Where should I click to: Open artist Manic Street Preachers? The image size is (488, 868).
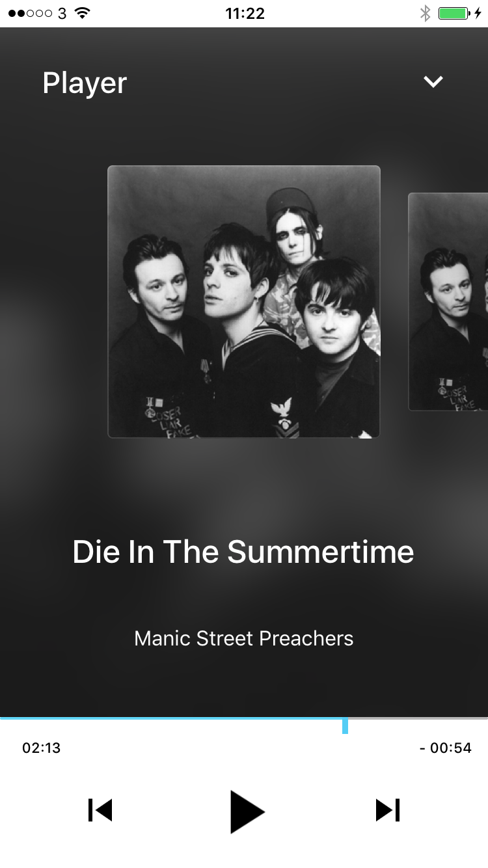coord(244,638)
